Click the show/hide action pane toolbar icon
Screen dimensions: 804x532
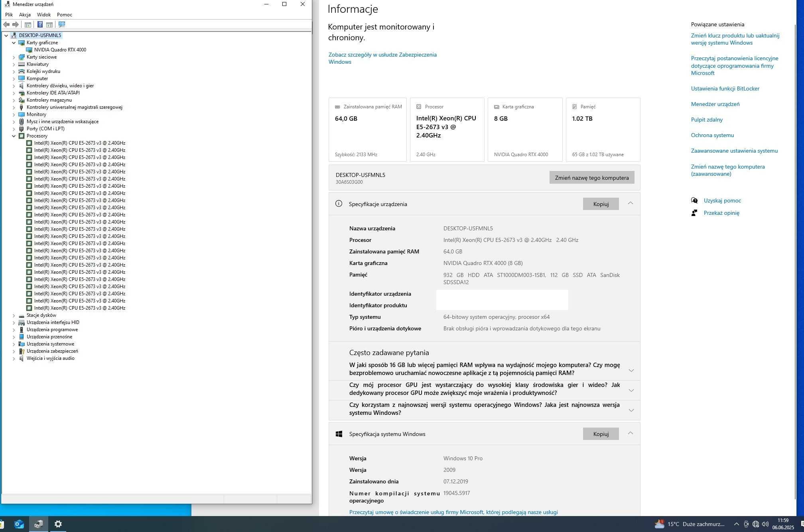49,25
